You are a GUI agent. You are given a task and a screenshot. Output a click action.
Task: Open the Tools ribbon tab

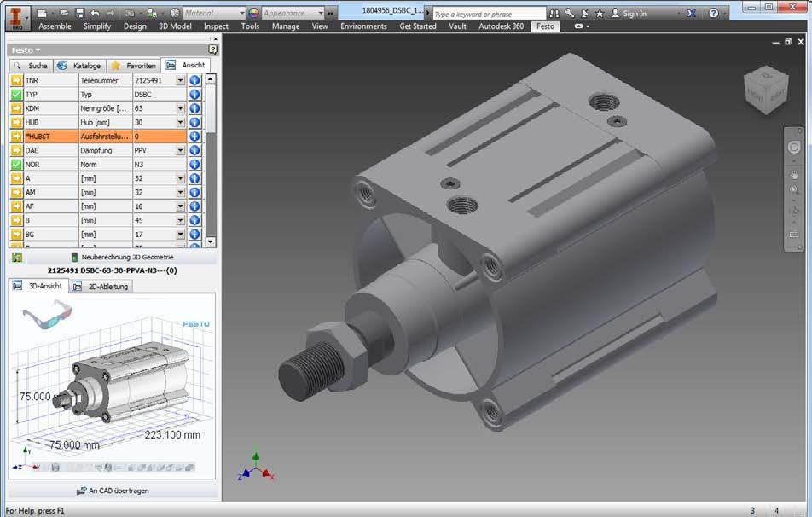[250, 26]
